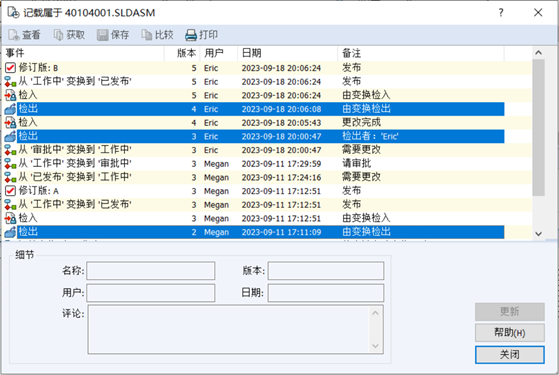559x375 pixels.
Task: Select the 由变换检入 remark in version 5 row
Action: (366, 95)
